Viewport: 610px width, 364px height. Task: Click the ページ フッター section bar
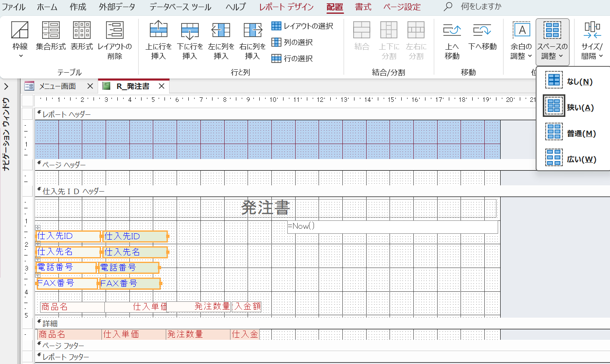click(x=321, y=346)
